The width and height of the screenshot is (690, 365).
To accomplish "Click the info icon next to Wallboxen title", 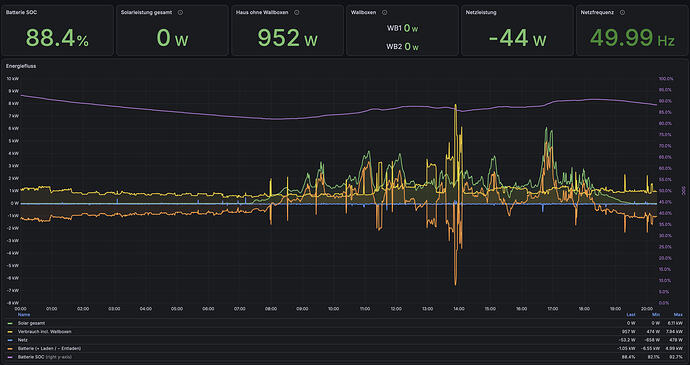I will 385,13.
